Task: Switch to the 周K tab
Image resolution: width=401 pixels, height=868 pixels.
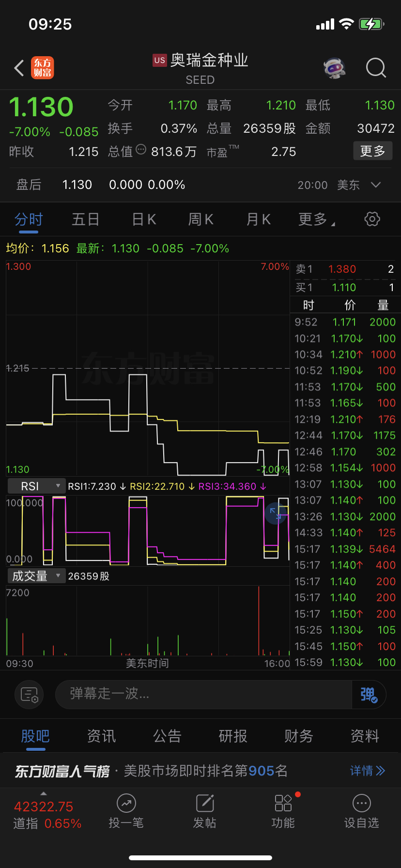Action: (x=201, y=219)
